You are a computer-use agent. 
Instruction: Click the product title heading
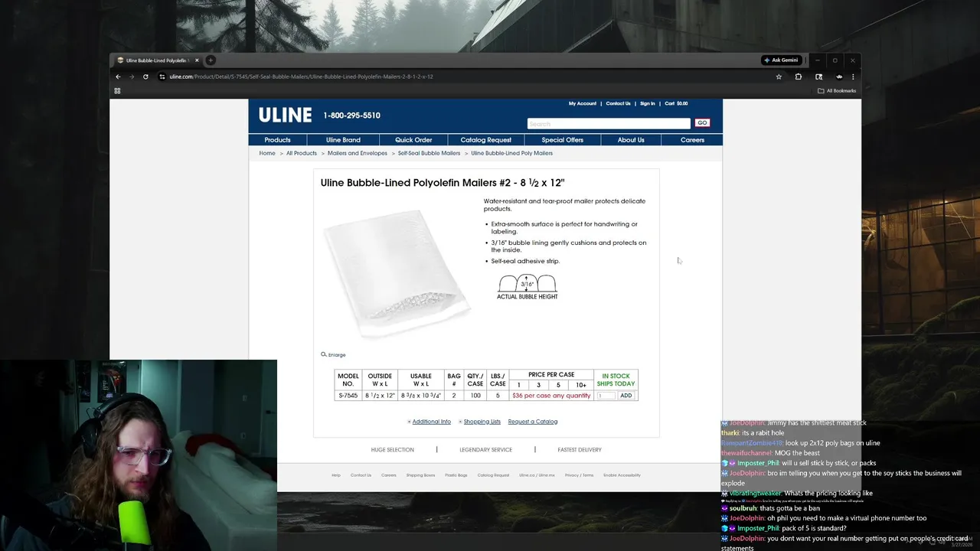[x=443, y=183]
